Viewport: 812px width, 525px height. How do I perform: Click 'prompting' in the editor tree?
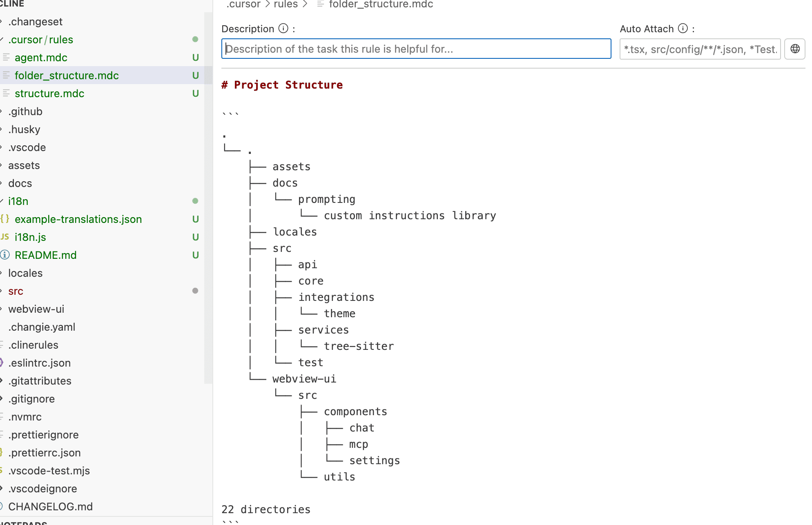tap(327, 199)
